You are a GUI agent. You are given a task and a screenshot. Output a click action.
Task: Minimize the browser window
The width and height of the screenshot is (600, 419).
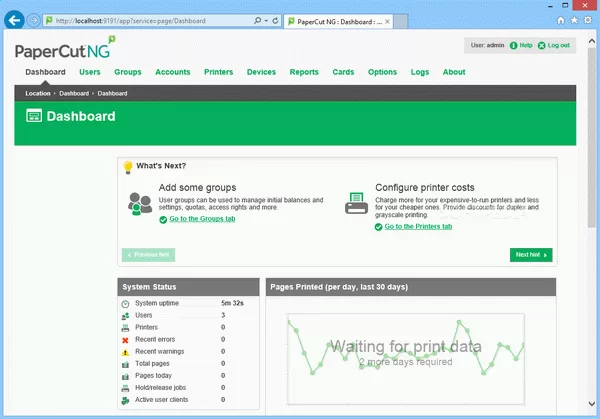(x=550, y=6)
